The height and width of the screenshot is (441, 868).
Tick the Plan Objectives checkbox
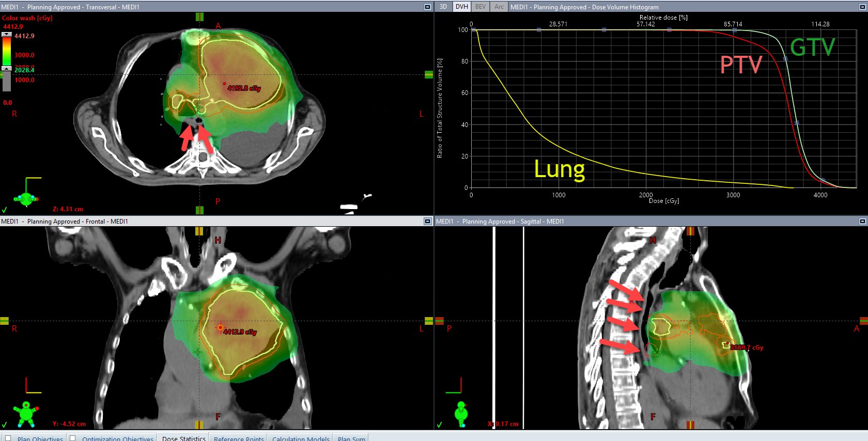pos(8,438)
